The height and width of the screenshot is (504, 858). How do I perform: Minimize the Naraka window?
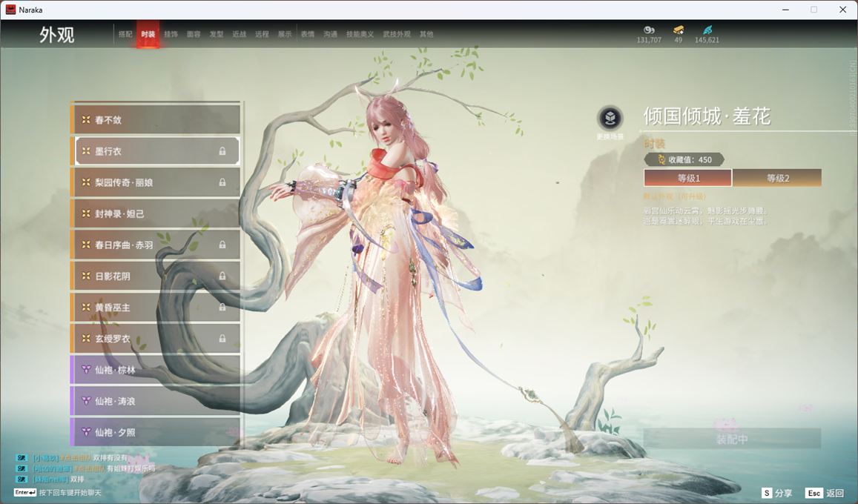tap(786, 10)
